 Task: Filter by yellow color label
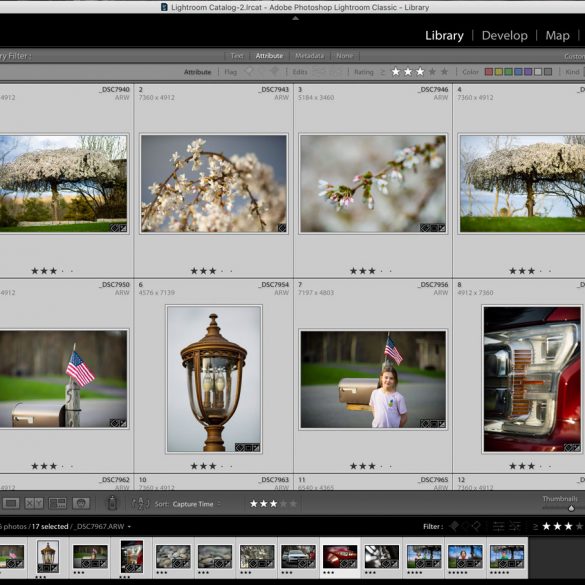tap(498, 72)
